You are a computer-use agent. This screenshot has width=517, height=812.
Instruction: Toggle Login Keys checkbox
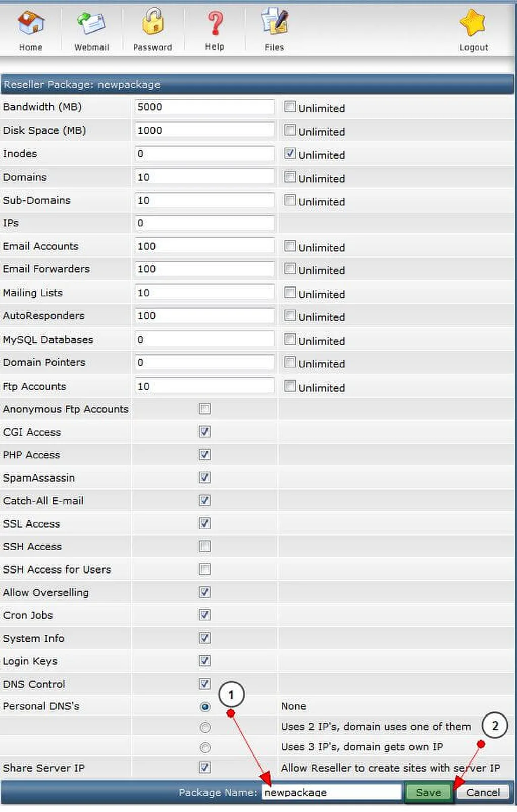point(204,660)
